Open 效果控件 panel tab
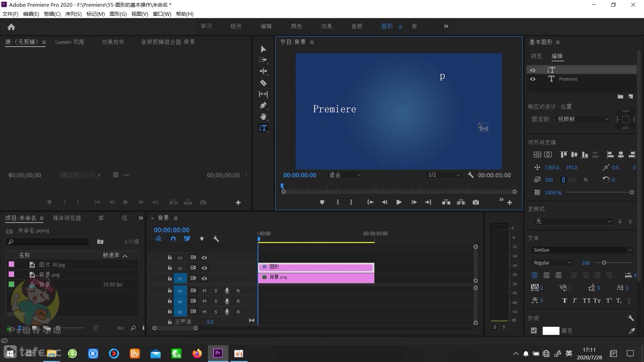 point(113,42)
